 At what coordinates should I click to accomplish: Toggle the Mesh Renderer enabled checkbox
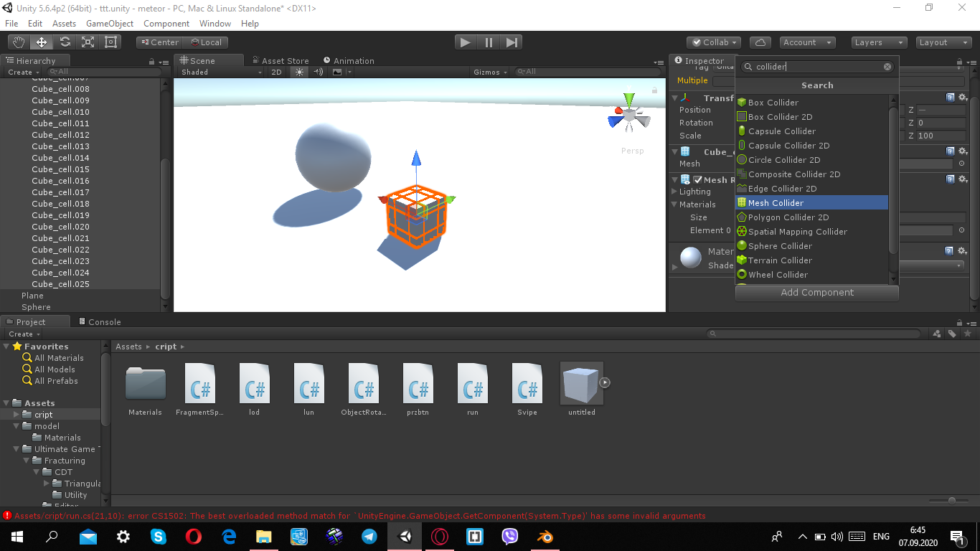click(x=697, y=180)
